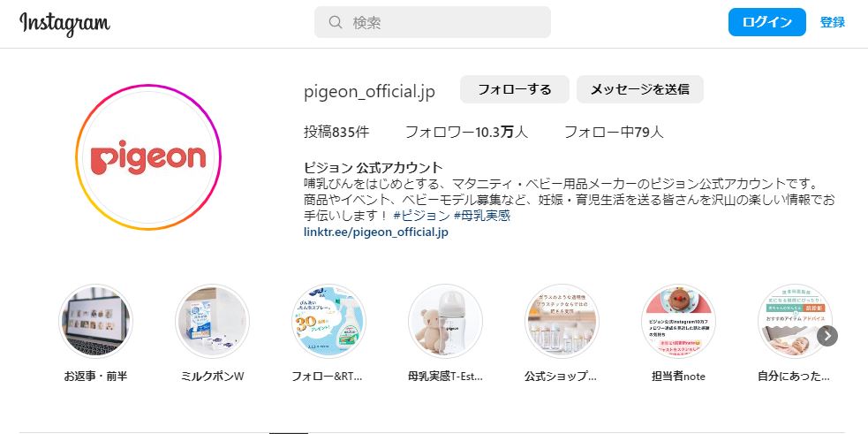
Task: Open the #ピジョン hashtag link
Action: coord(421,216)
